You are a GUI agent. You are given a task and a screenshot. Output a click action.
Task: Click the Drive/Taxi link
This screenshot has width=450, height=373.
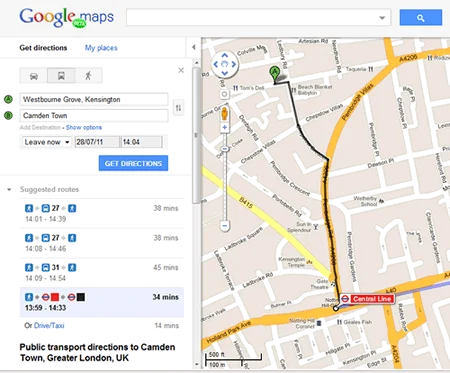click(x=49, y=326)
